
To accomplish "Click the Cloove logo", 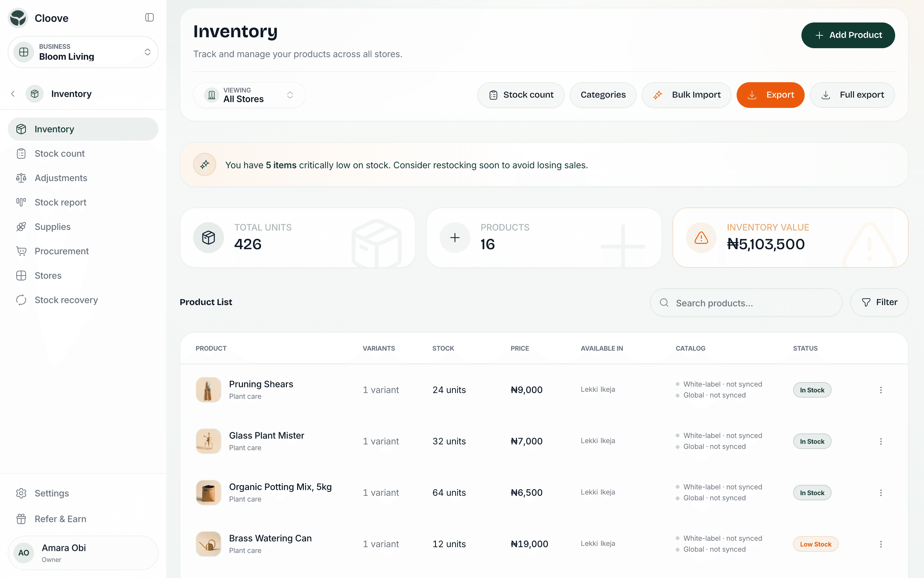I will 18,18.
